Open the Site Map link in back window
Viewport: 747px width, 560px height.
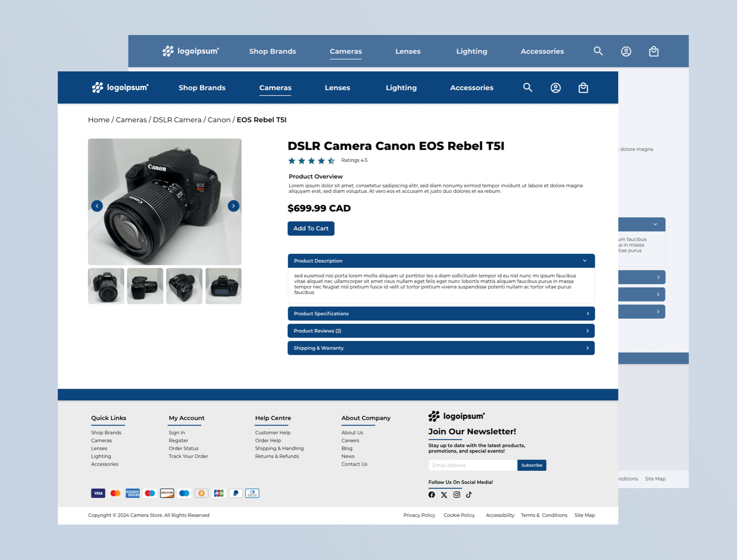pyautogui.click(x=655, y=479)
